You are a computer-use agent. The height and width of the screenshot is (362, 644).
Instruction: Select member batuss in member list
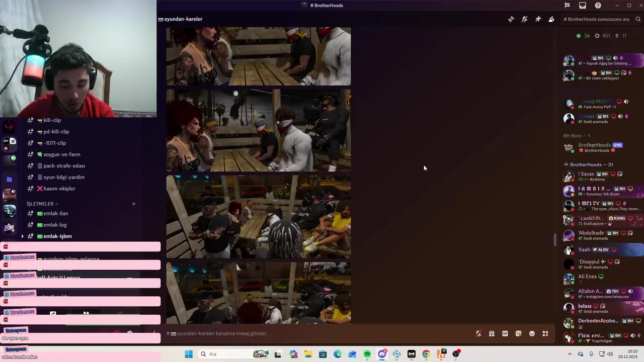[603, 308]
